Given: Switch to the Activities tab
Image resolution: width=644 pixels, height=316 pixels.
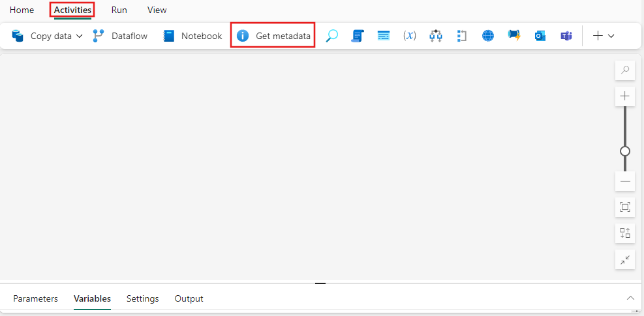Looking at the screenshot, I should point(72,10).
